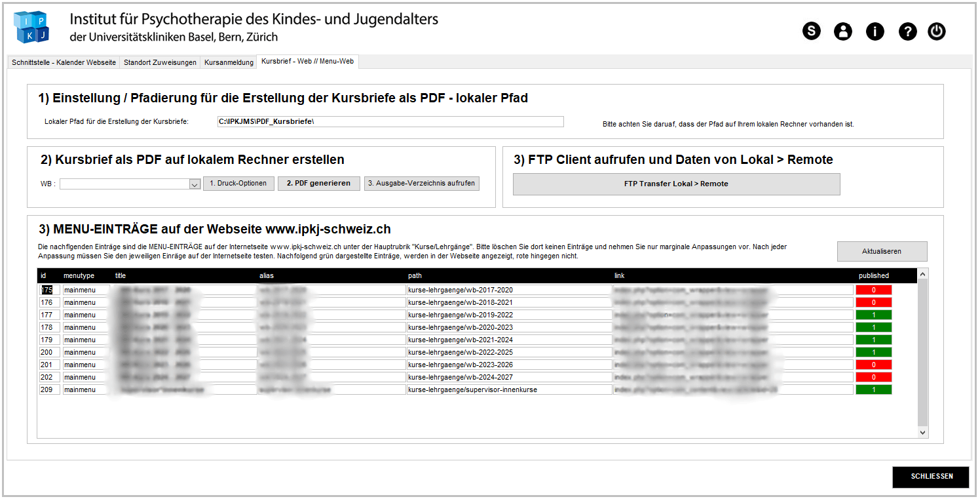Toggle published status for wb-2017-2020 entry
The image size is (980, 499).
click(874, 289)
